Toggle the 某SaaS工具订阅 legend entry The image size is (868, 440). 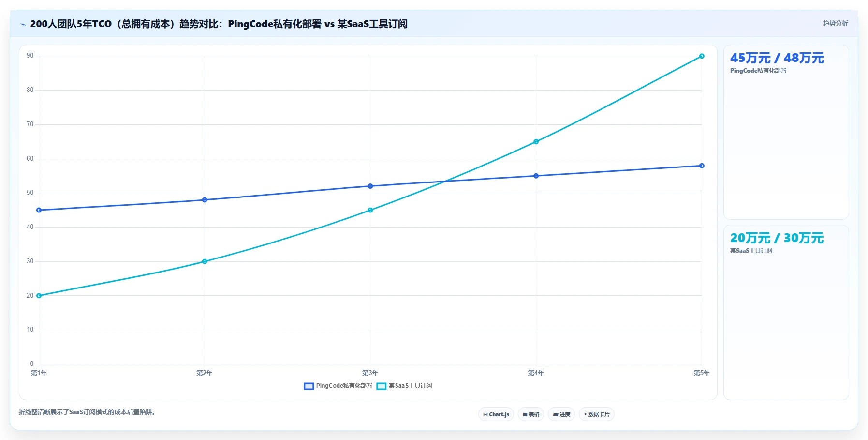point(404,386)
